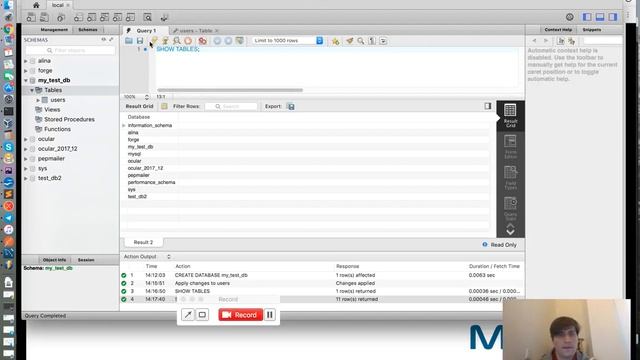The image size is (640, 360).
Task: Open the search table data tool
Action: point(148,18)
